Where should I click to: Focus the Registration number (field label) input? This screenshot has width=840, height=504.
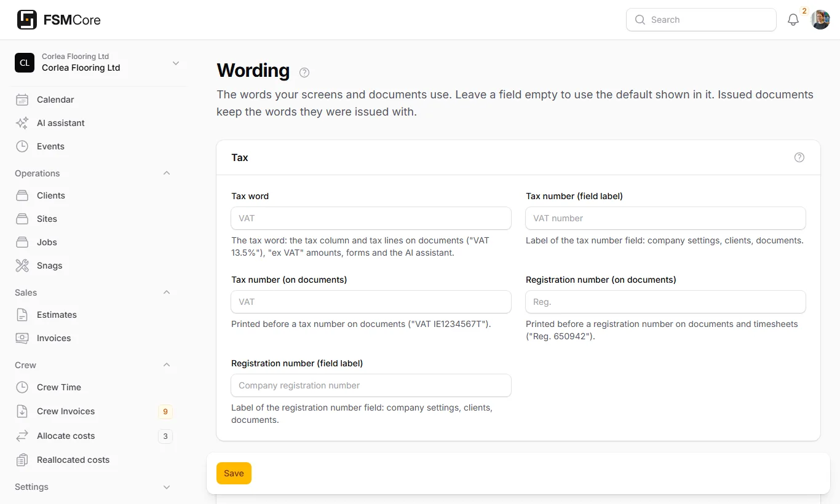tap(371, 385)
